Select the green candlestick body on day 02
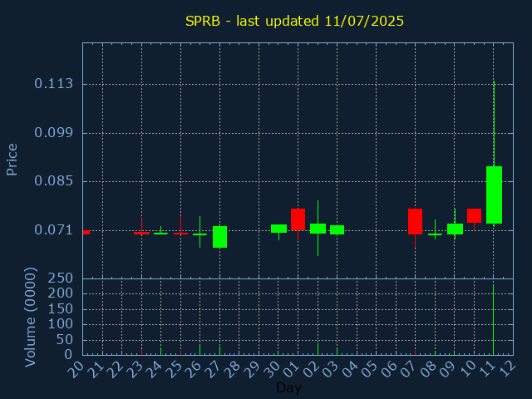The image size is (532, 399). 318,229
